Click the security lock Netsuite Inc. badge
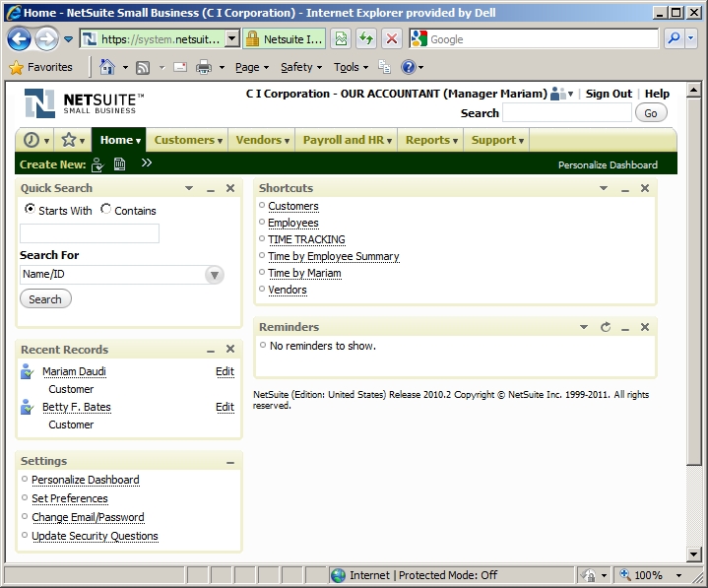This screenshot has height=588, width=708. point(284,39)
